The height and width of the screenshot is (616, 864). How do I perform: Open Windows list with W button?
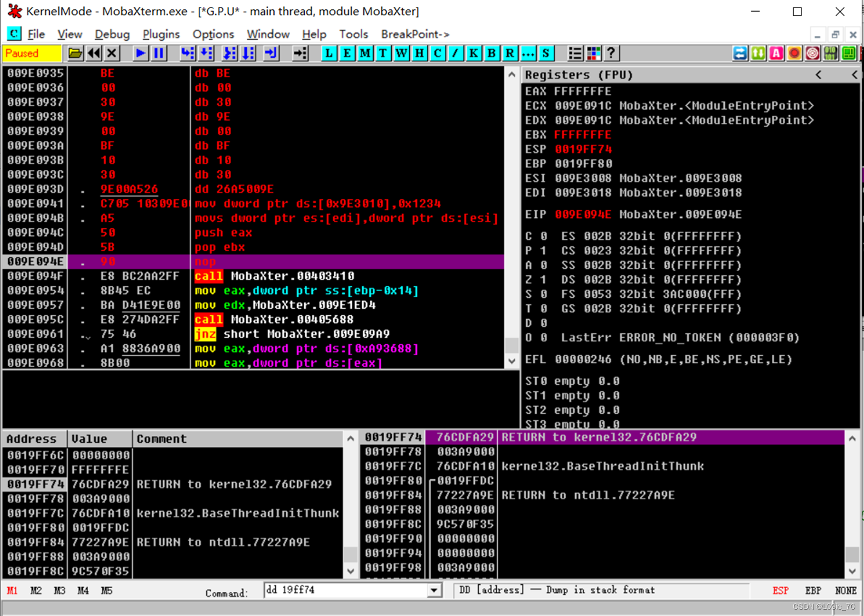402,53
